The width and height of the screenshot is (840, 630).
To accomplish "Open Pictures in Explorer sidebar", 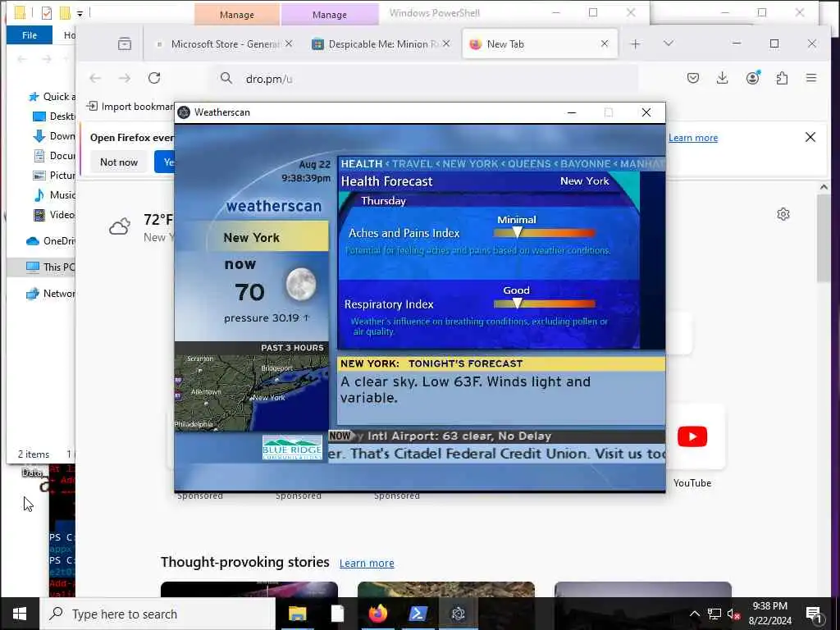I will pos(53,176).
